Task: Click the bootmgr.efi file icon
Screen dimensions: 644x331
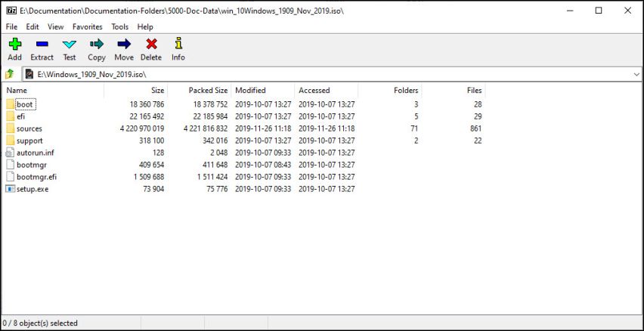Action: 11,177
